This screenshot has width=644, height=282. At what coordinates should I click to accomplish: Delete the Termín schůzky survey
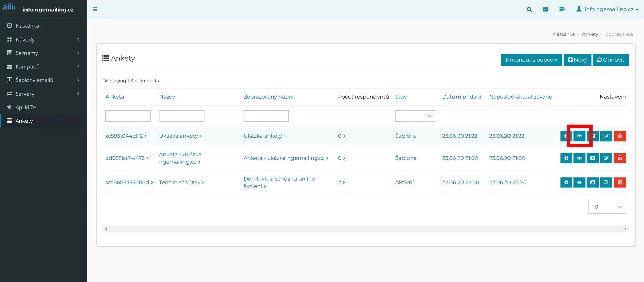(620, 182)
